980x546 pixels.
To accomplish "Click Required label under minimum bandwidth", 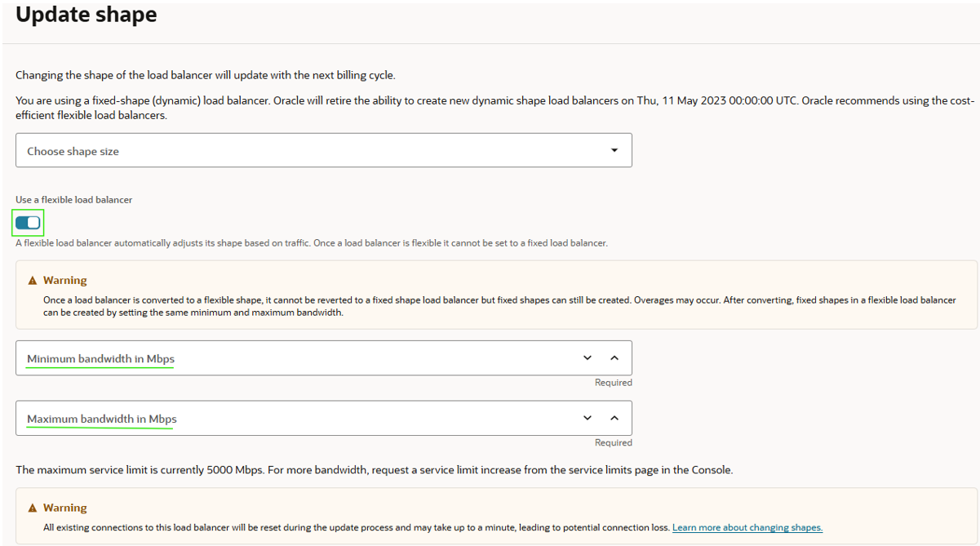I will pyautogui.click(x=613, y=383).
